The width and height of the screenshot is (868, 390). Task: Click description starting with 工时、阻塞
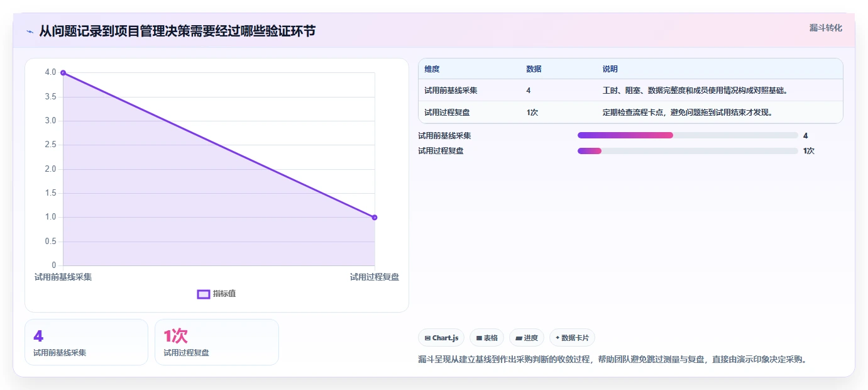(x=695, y=91)
